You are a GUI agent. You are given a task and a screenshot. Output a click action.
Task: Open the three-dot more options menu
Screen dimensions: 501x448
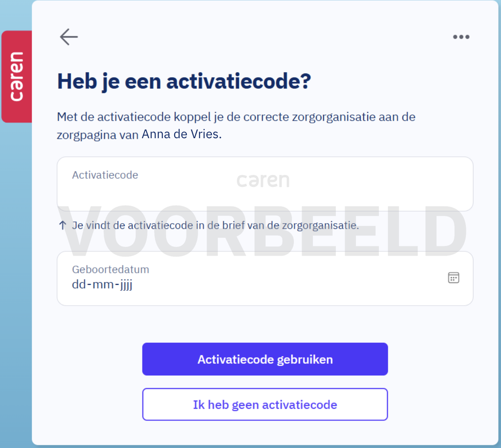pos(461,37)
